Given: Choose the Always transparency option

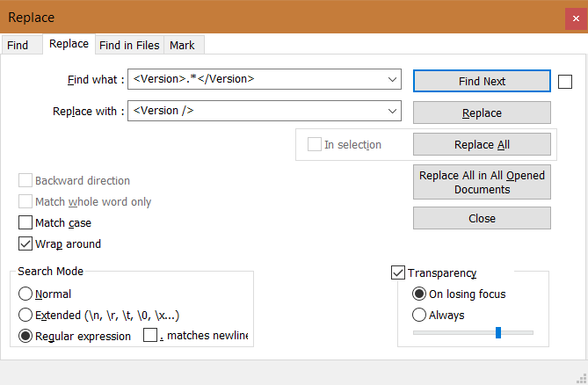Looking at the screenshot, I should (419, 315).
